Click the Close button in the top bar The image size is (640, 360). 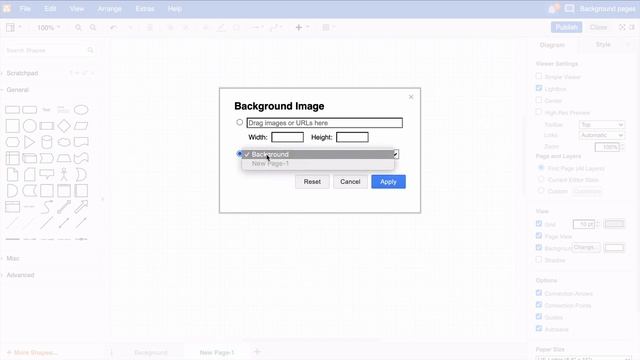[598, 27]
